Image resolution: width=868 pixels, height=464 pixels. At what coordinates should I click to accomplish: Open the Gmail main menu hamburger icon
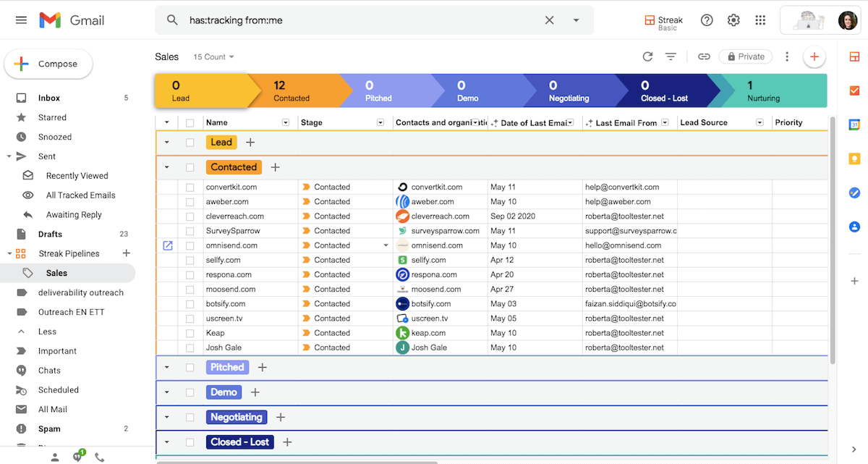(x=21, y=20)
